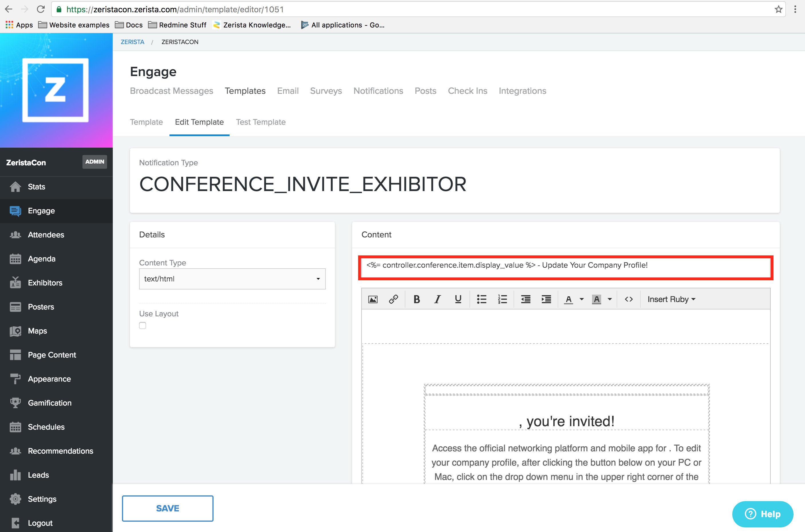Click the text color A icon
805x532 pixels.
point(569,299)
